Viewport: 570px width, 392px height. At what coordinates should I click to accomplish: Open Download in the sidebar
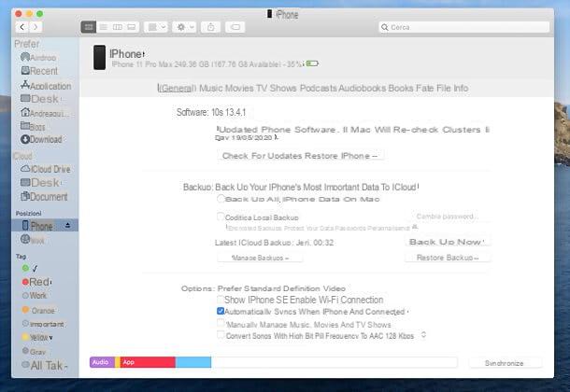pyautogui.click(x=41, y=139)
